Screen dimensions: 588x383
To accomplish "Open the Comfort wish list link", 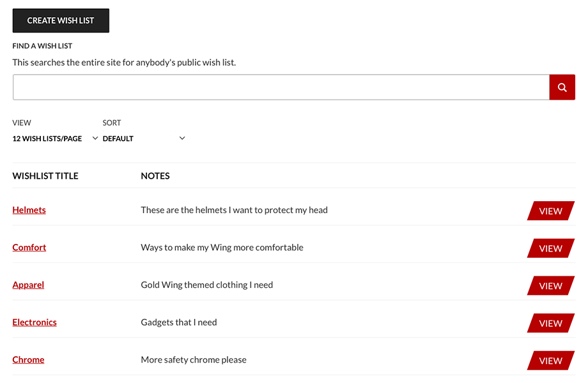I will coord(29,248).
